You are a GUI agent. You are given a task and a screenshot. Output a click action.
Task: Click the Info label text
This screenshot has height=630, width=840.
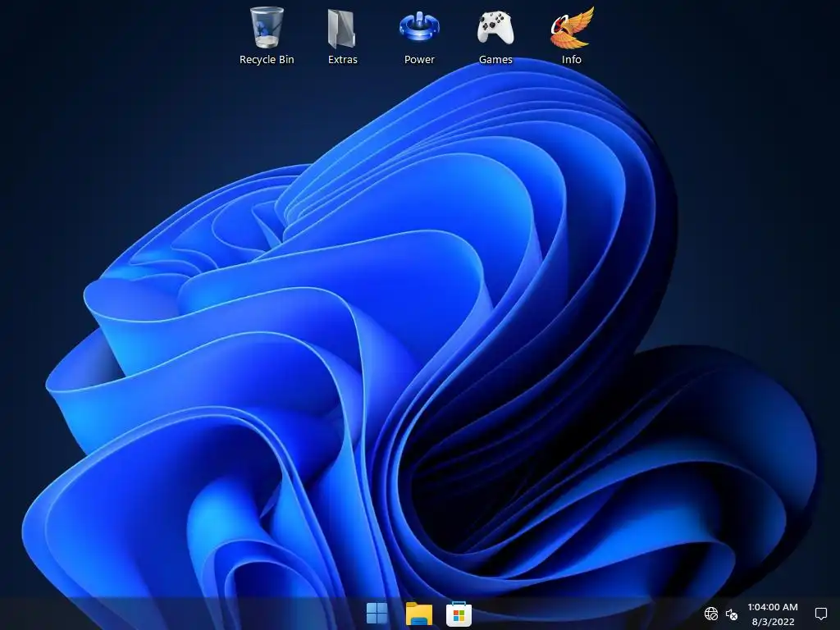(572, 59)
